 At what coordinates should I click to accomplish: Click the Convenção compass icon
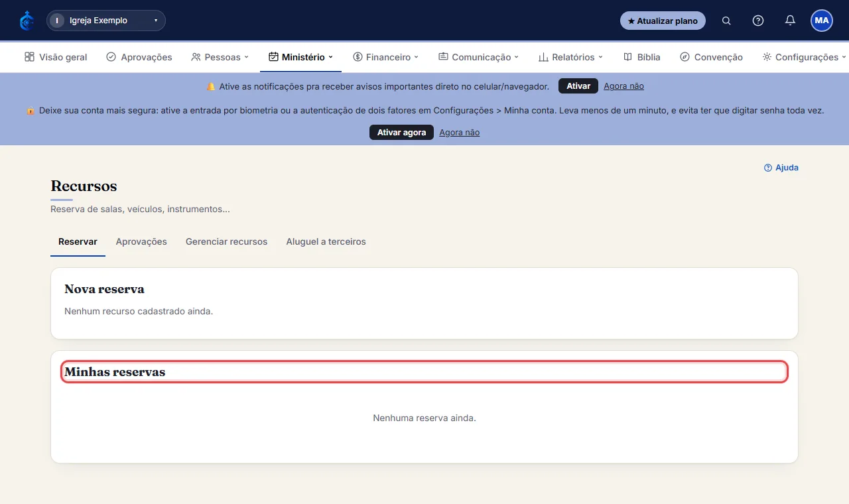[685, 57]
